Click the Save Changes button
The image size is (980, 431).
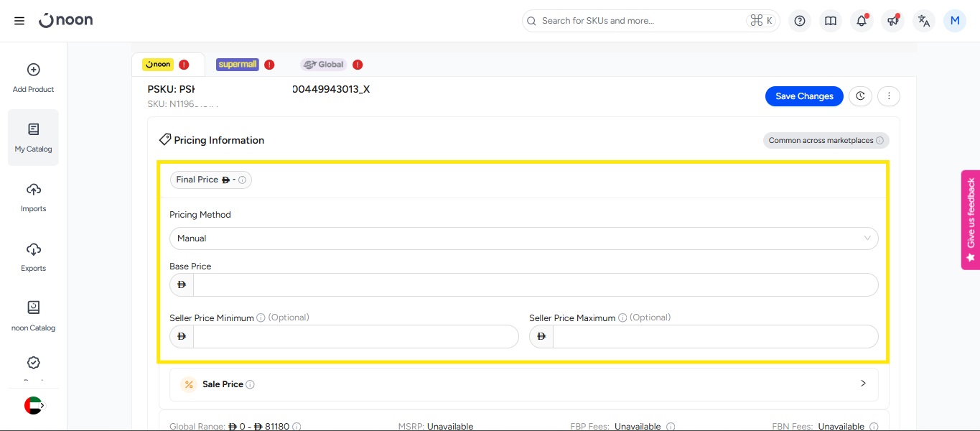[804, 96]
